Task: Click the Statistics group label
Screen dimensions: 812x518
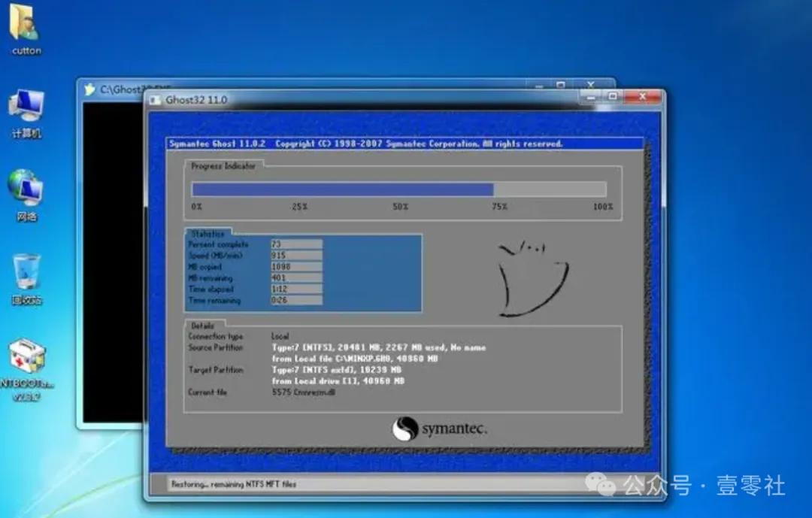Action: [x=208, y=234]
